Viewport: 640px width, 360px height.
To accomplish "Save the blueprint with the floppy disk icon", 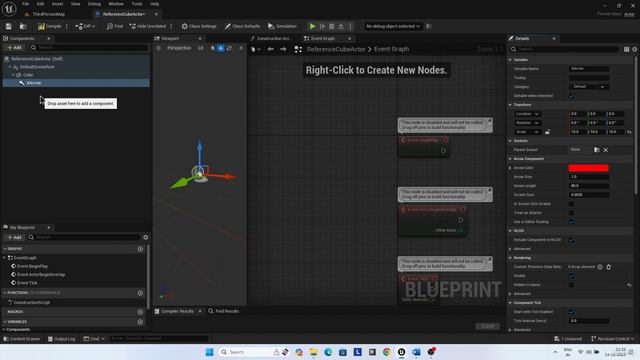I will pos(9,26).
